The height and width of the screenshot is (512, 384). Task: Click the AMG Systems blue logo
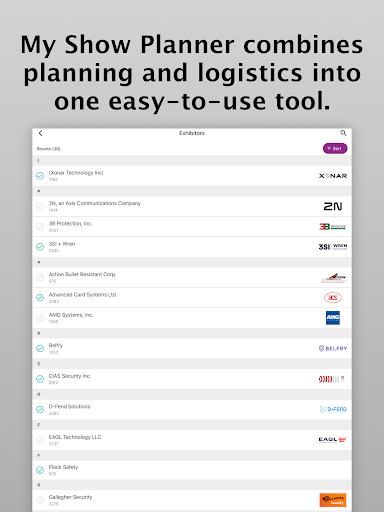(x=333, y=318)
